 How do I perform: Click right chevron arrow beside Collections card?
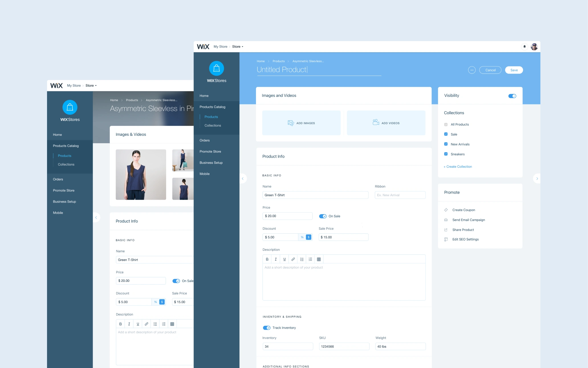537,179
